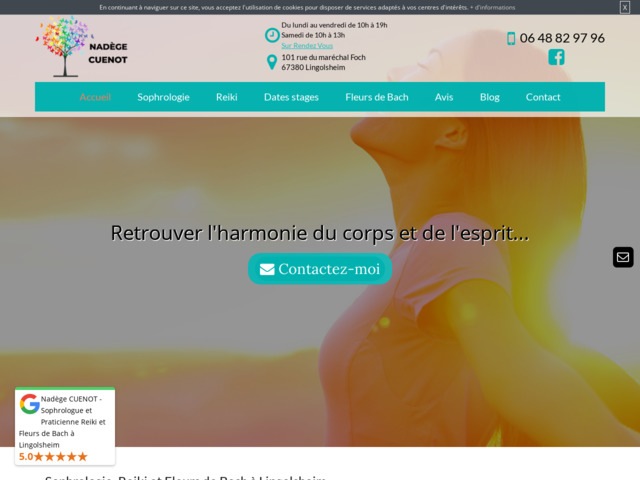The width and height of the screenshot is (640, 480).
Task: Follow the Sur Rendez Vous link
Action: click(x=307, y=46)
